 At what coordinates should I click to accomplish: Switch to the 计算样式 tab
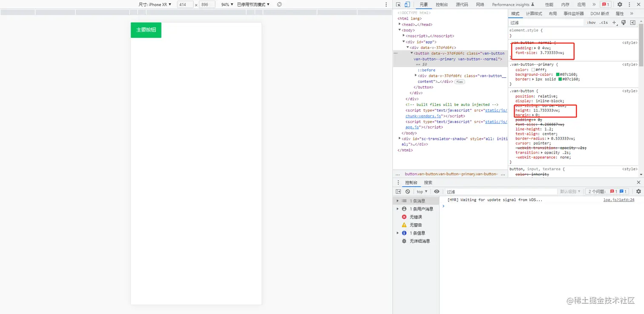pos(535,13)
